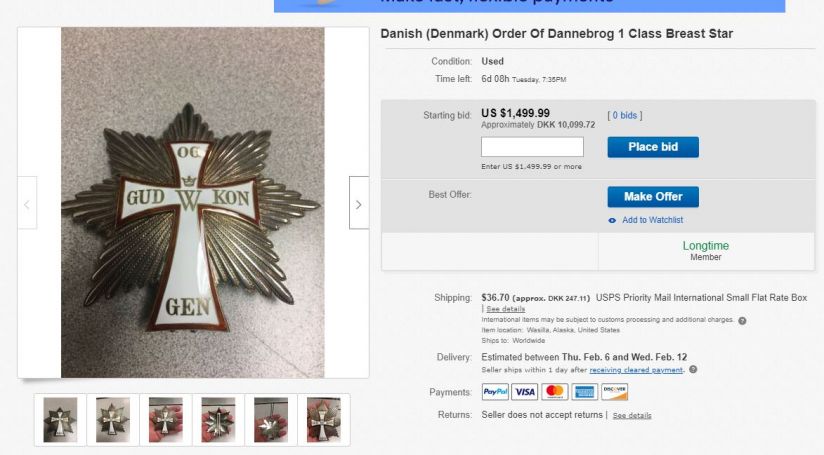Click the Mastercard icon

pyautogui.click(x=555, y=392)
